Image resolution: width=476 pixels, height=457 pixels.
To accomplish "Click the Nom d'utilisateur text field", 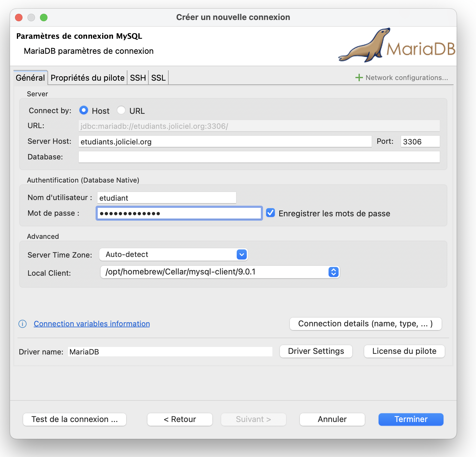I will coord(166,198).
